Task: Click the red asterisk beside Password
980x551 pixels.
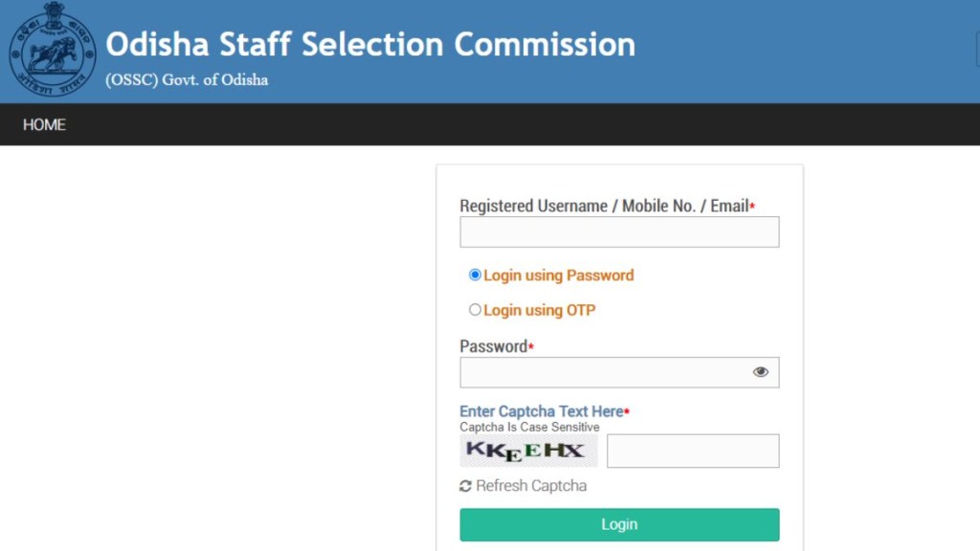Action: 531,344
